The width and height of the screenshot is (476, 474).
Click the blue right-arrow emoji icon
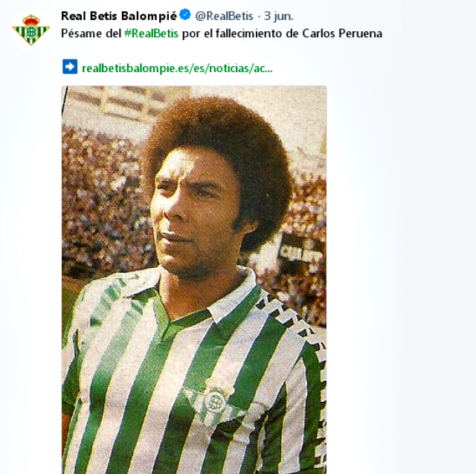(70, 67)
